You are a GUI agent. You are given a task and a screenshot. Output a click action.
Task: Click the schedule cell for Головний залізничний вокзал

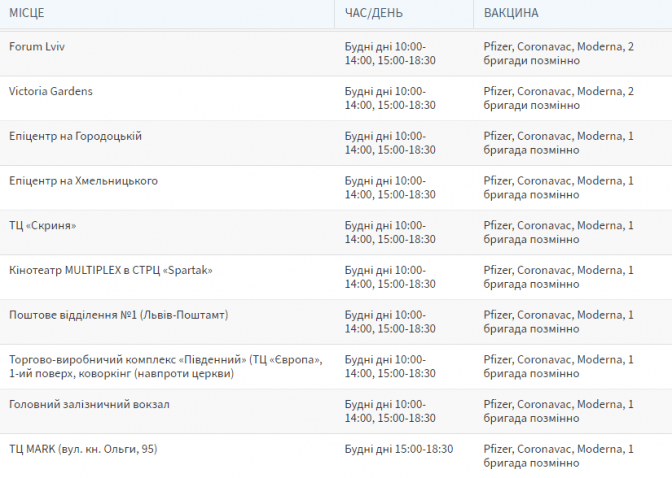(x=390, y=411)
